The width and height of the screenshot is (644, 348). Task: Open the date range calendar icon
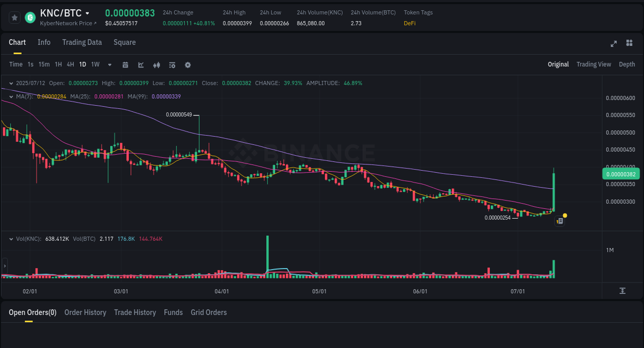125,64
